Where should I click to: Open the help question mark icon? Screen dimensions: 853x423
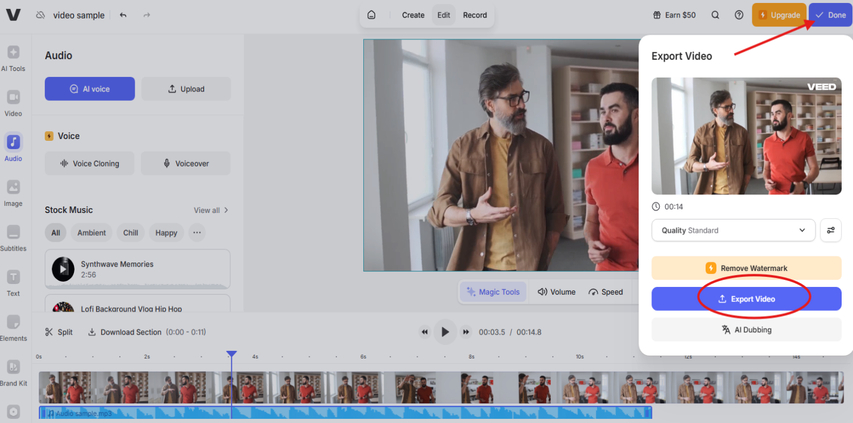[x=739, y=15]
